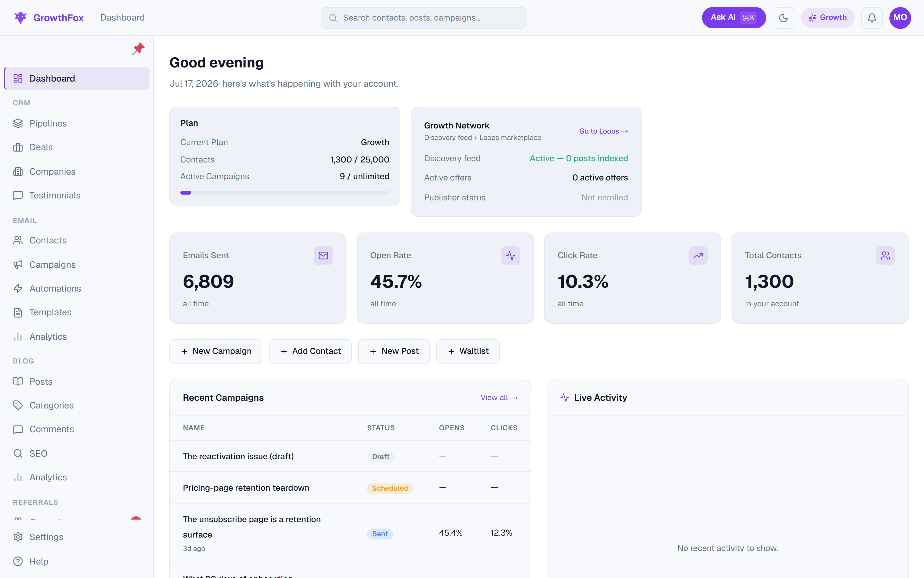Click the Waitlist button

(x=468, y=351)
